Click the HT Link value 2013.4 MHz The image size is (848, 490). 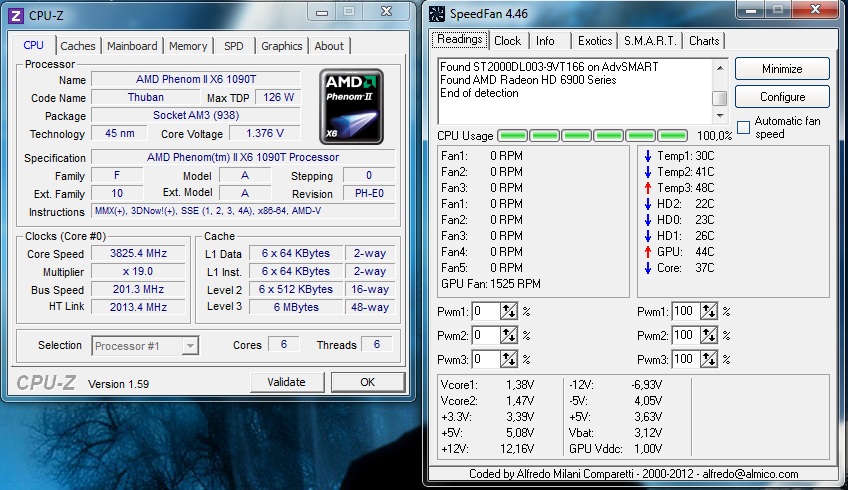click(138, 307)
